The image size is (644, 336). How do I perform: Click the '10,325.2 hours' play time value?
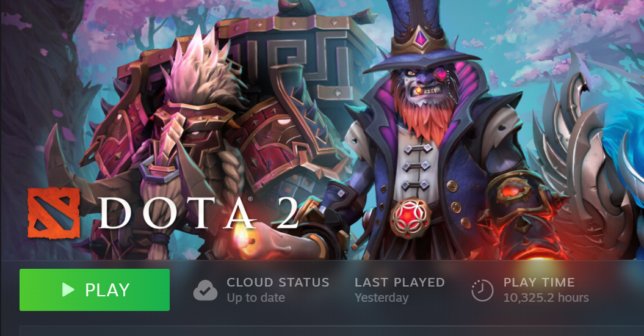546,298
